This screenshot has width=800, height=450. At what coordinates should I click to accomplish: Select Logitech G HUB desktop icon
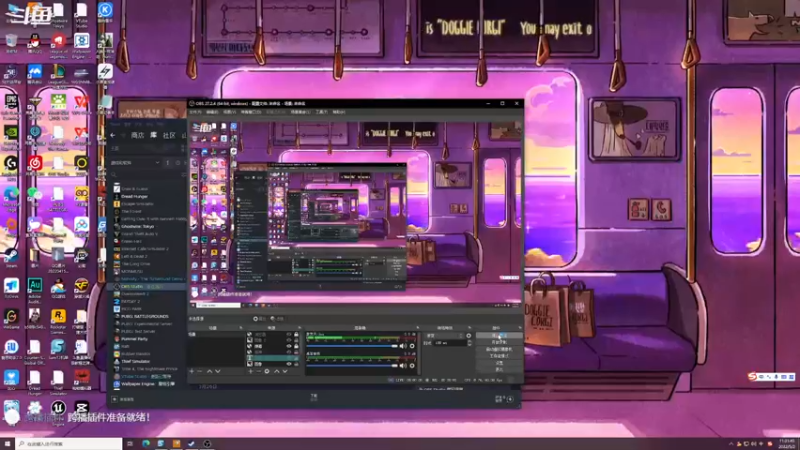pyautogui.click(x=11, y=167)
